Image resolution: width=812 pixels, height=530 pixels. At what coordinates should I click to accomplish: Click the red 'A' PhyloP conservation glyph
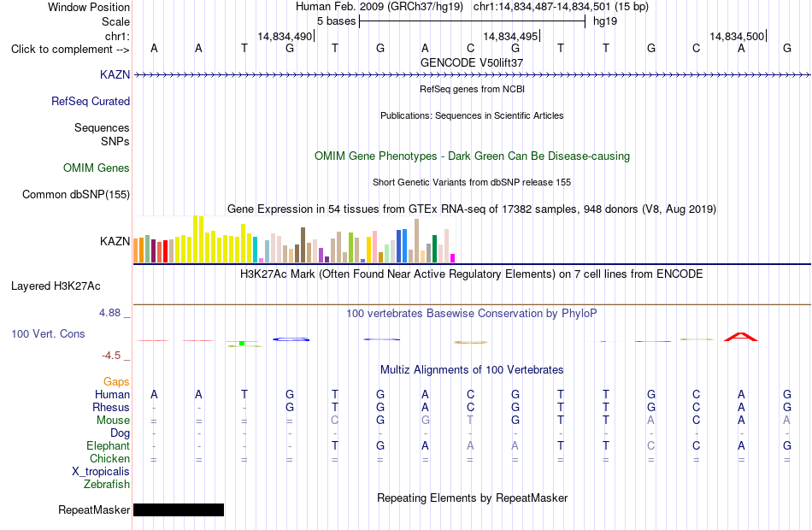[x=740, y=337]
